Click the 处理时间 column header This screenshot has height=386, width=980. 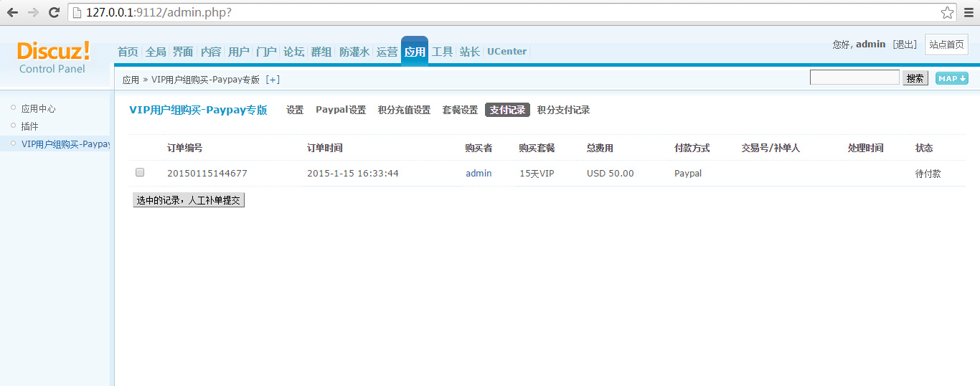[865, 148]
